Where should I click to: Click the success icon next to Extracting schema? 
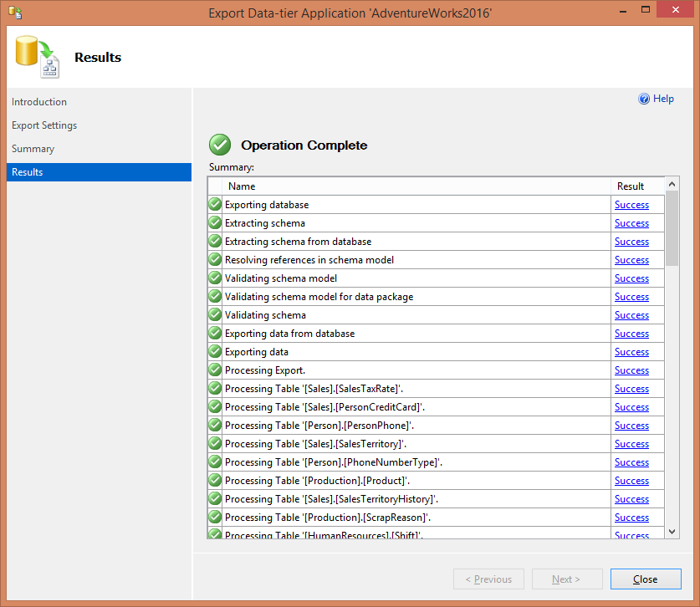pos(216,223)
